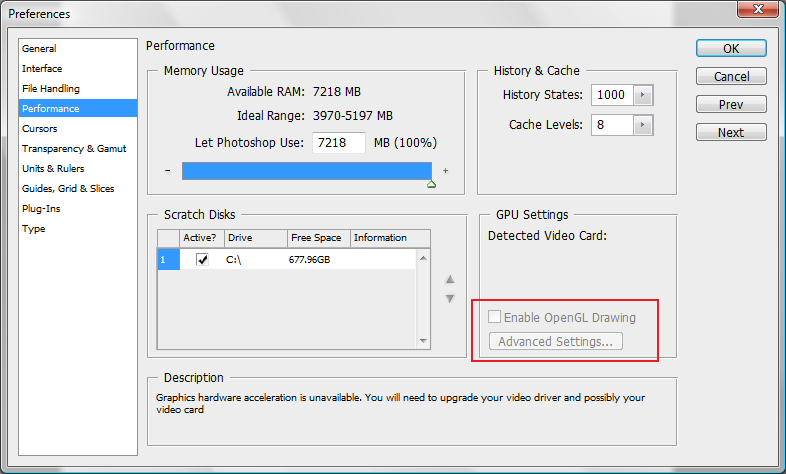This screenshot has height=474, width=786.
Task: Go to previous panel with Prev
Action: [x=731, y=105]
